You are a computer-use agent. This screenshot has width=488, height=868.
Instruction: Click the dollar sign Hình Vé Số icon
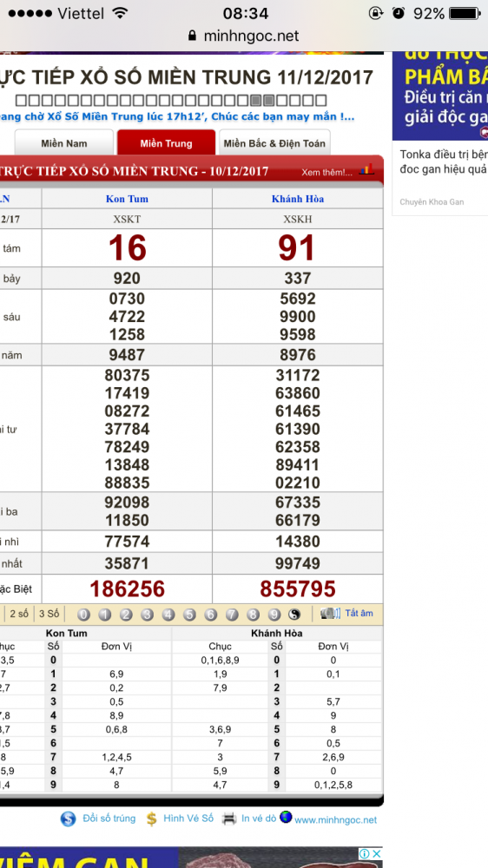tap(151, 819)
